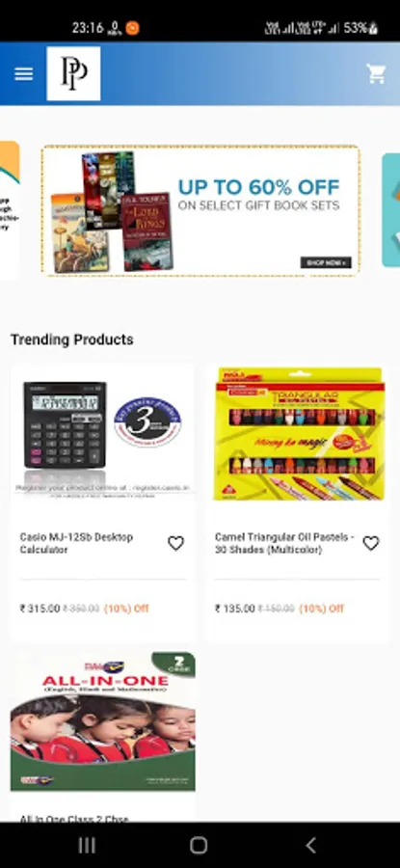Open Camel Triangular Oil Pastels title link
Viewport: 400px width, 868px height.
click(284, 543)
